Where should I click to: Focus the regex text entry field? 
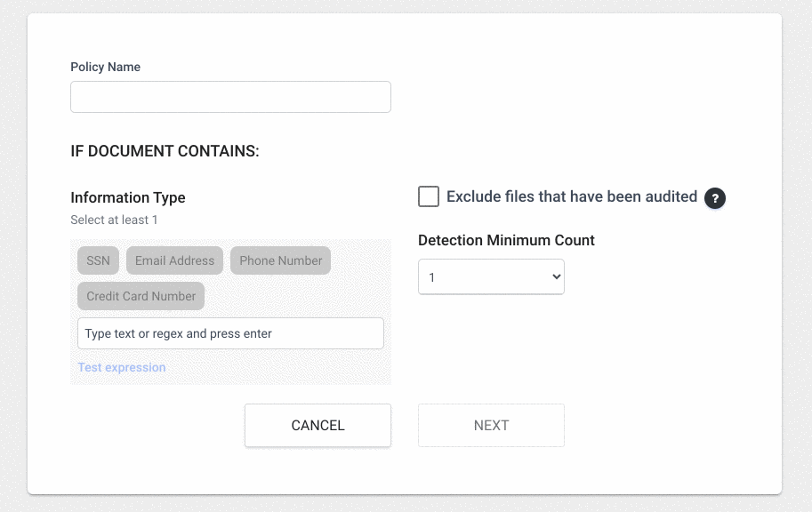(230, 333)
